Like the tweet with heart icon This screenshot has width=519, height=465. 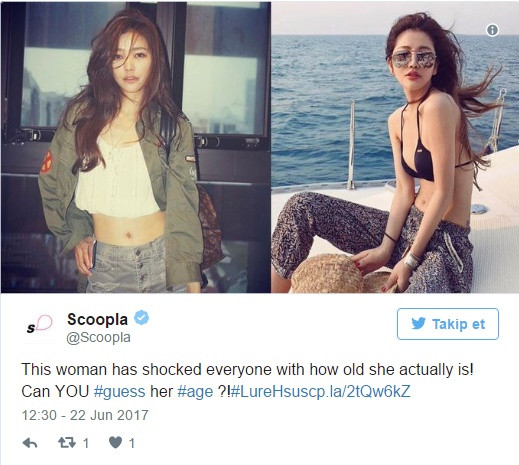[x=116, y=443]
